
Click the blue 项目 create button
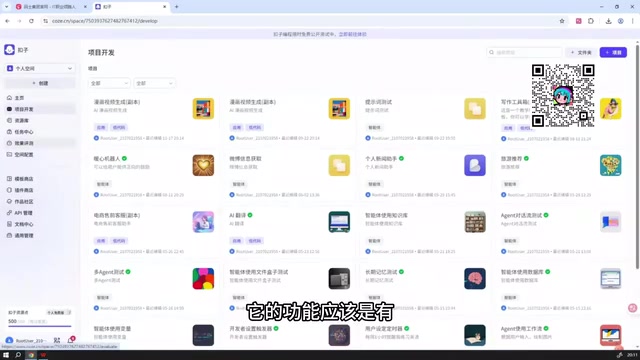613,52
